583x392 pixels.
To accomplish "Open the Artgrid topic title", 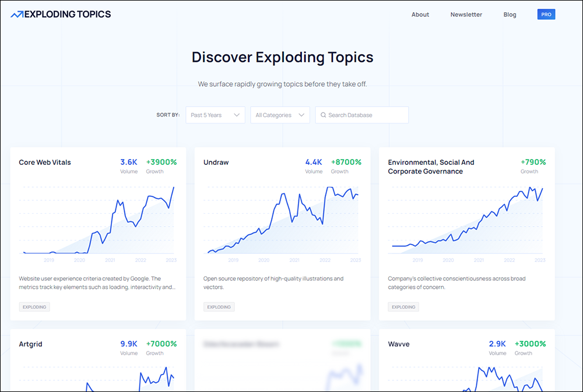I will [30, 344].
